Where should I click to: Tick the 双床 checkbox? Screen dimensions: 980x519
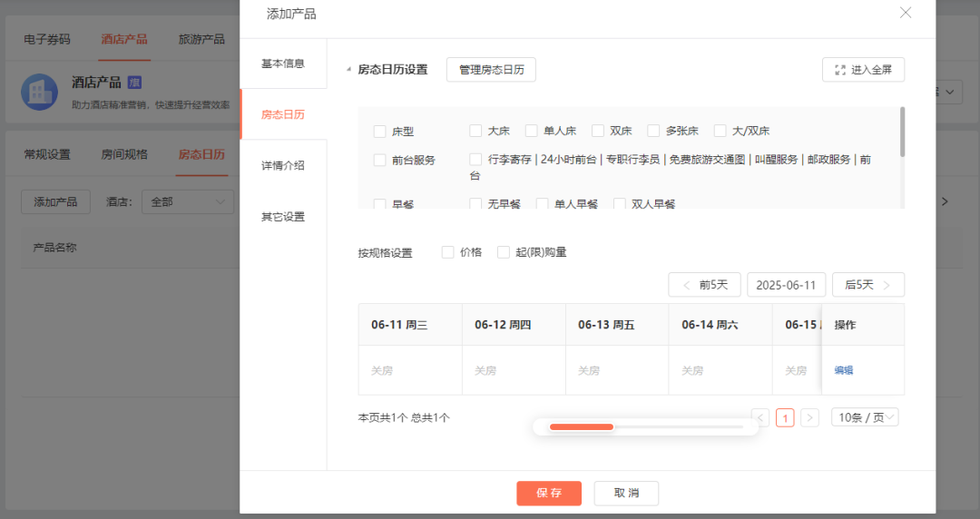tap(598, 131)
